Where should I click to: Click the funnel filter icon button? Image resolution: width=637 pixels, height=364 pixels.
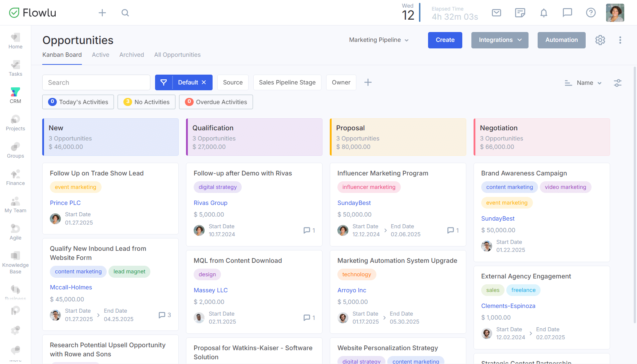point(164,83)
